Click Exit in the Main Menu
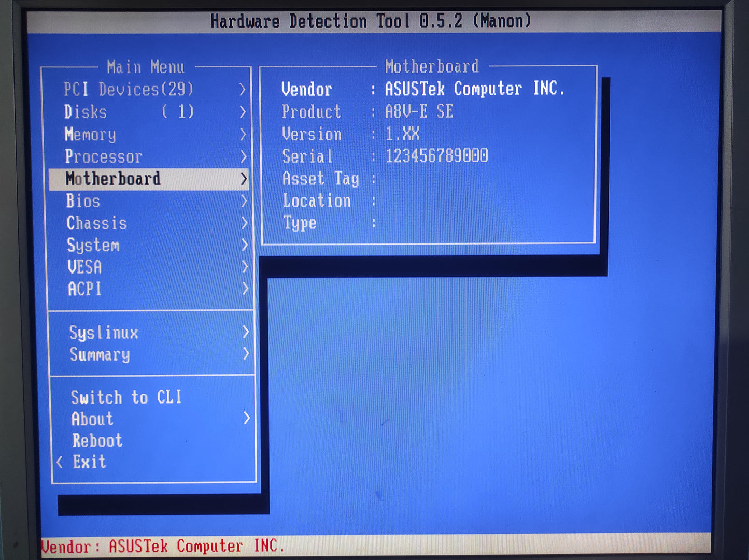Screen dimensions: 749x560 tap(89, 462)
